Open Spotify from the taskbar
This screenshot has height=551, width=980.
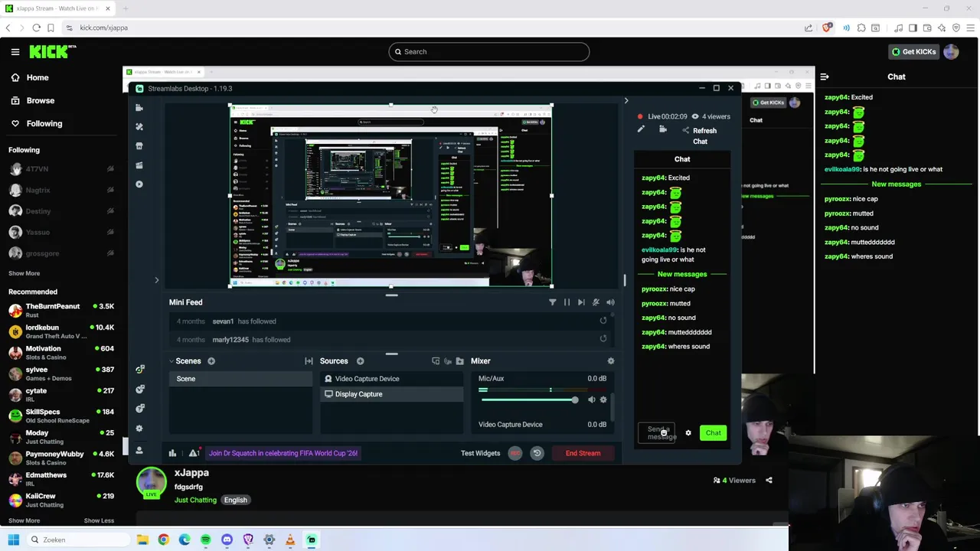click(205, 540)
